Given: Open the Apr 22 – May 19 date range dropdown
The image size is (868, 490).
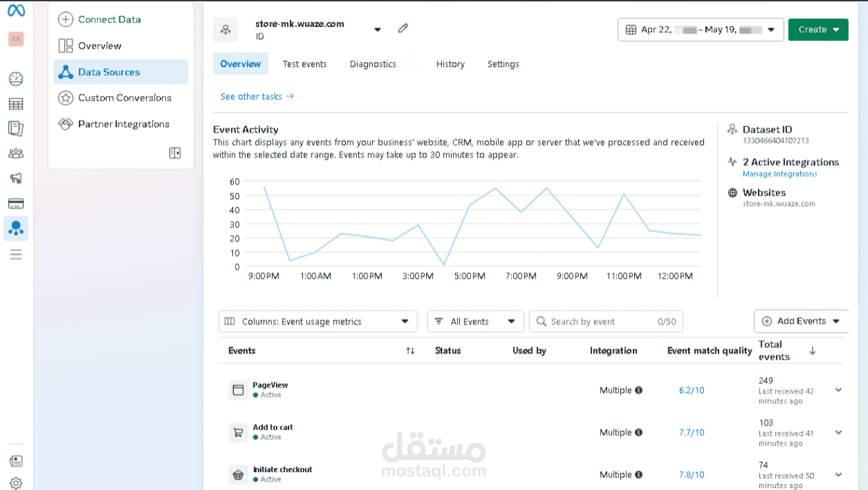Looking at the screenshot, I should point(701,30).
